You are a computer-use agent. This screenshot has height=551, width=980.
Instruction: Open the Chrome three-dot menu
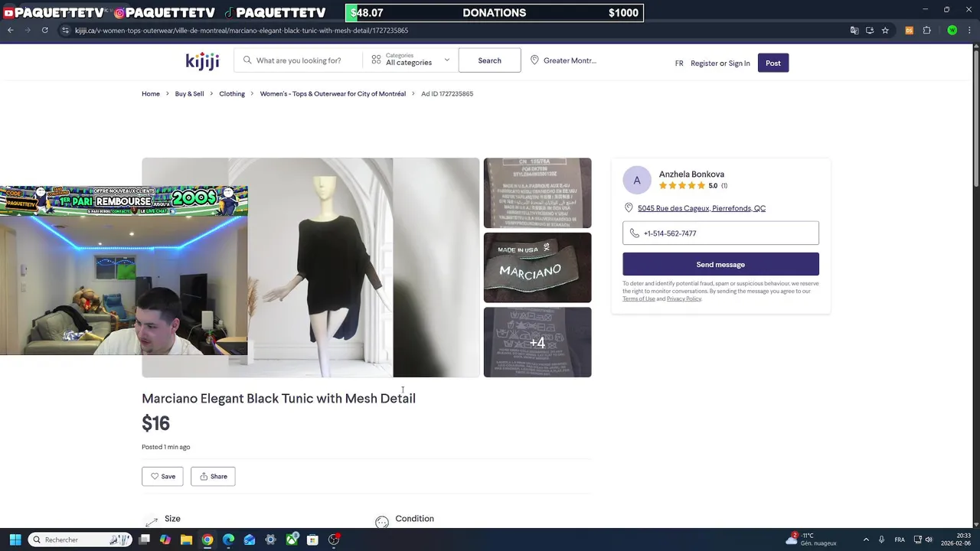click(969, 31)
